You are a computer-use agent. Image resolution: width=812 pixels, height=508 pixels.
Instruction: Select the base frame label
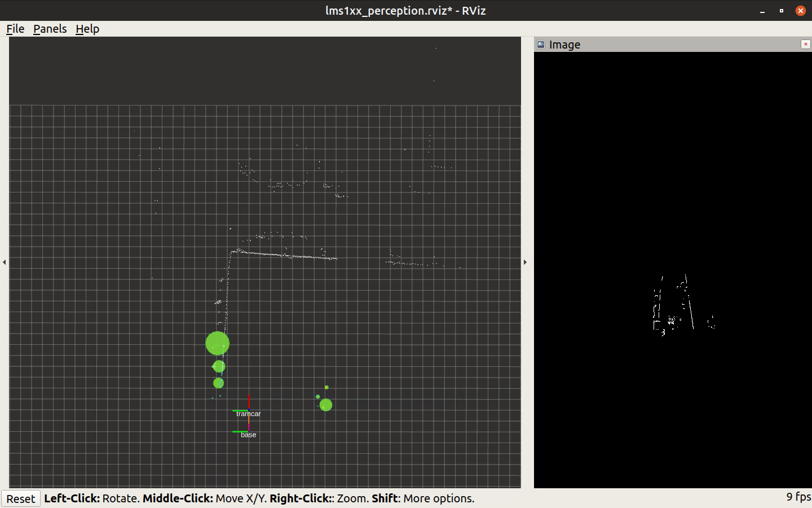[x=249, y=435]
